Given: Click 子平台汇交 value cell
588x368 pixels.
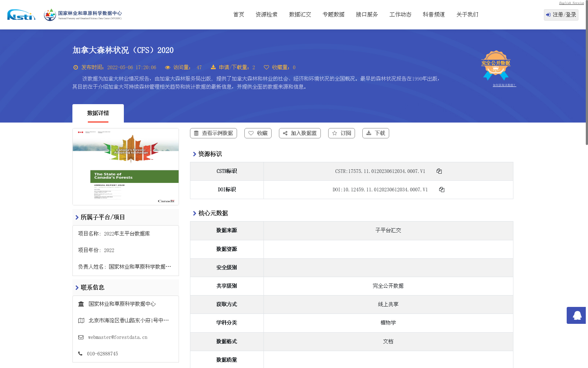Looking at the screenshot, I should click(388, 230).
